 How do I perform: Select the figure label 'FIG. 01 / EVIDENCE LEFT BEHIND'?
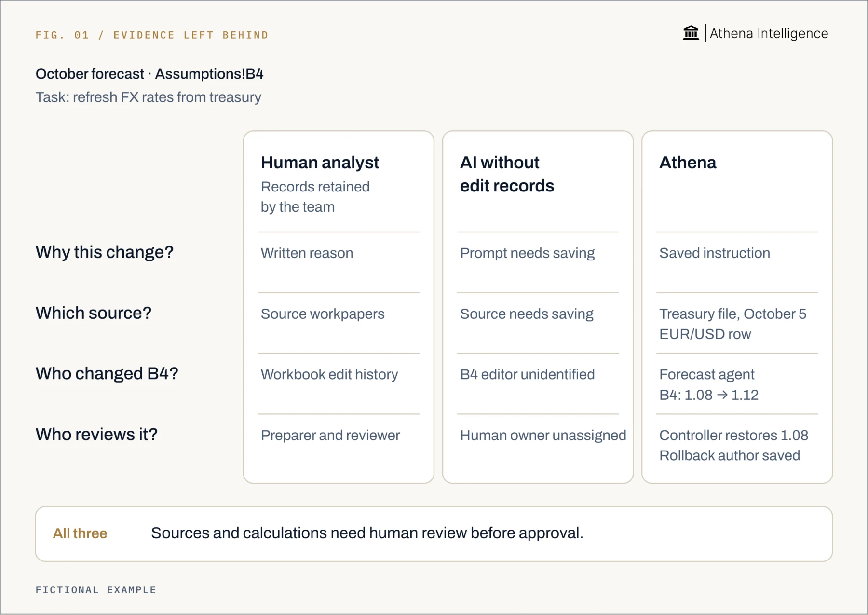152,35
